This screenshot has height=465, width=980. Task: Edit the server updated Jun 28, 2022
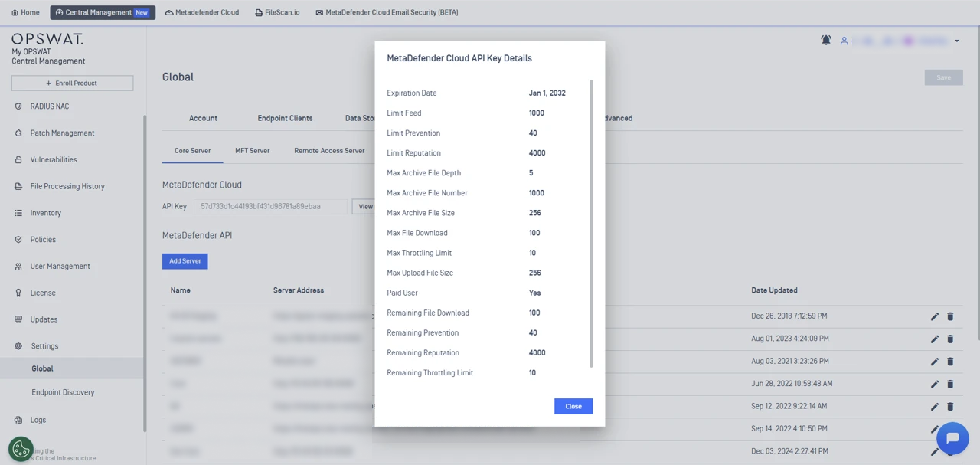pyautogui.click(x=934, y=384)
